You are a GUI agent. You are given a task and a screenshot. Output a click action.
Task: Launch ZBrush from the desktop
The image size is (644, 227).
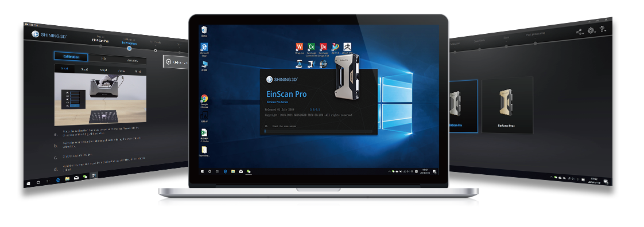coord(347,48)
